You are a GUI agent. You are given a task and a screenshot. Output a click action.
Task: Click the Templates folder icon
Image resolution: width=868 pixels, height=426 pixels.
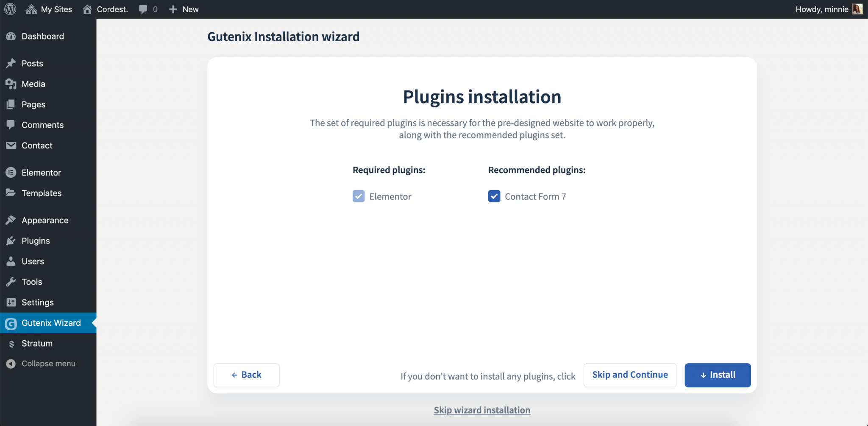(11, 193)
